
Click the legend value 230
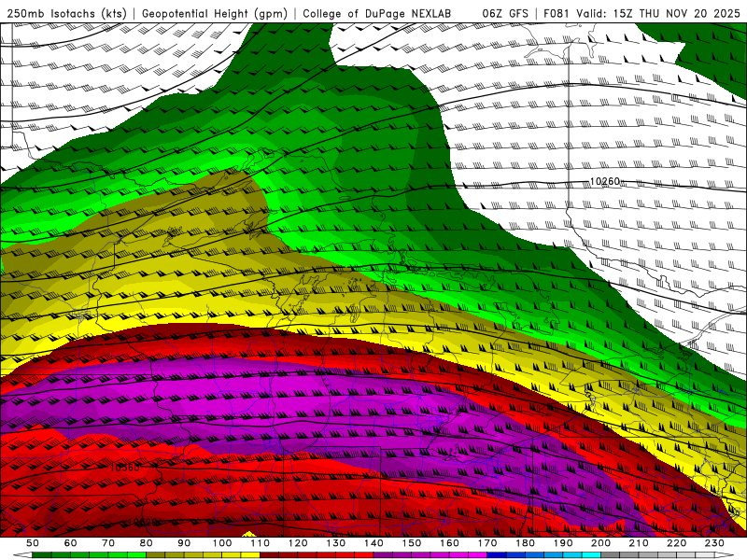click(714, 543)
